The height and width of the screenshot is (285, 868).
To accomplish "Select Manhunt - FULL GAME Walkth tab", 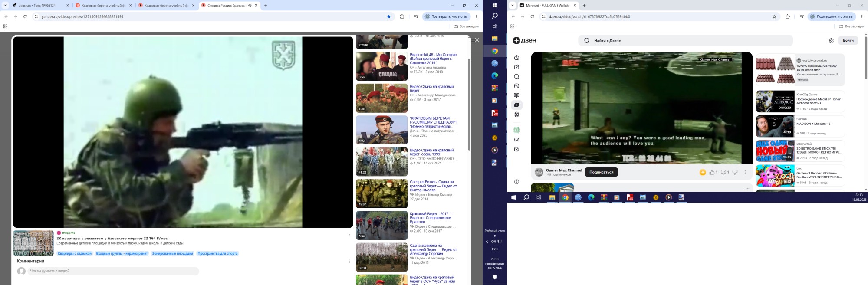I will click(548, 5).
